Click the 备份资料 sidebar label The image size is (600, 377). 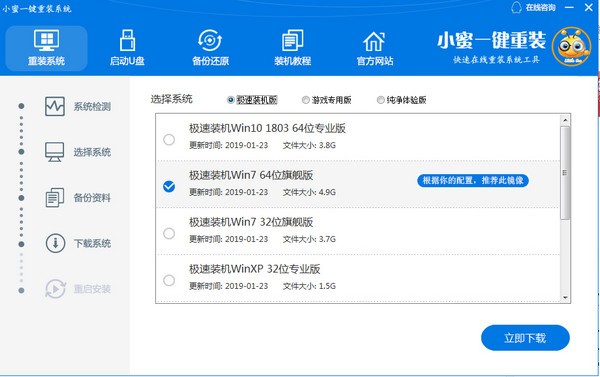click(x=92, y=198)
